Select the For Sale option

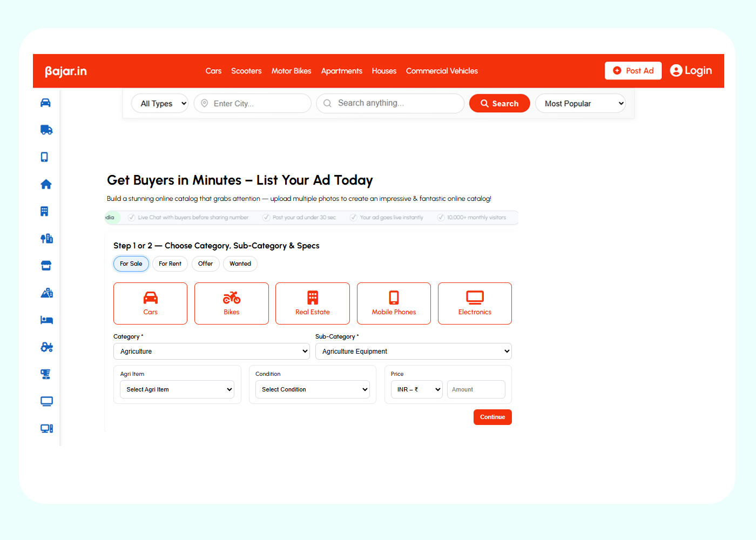point(131,264)
